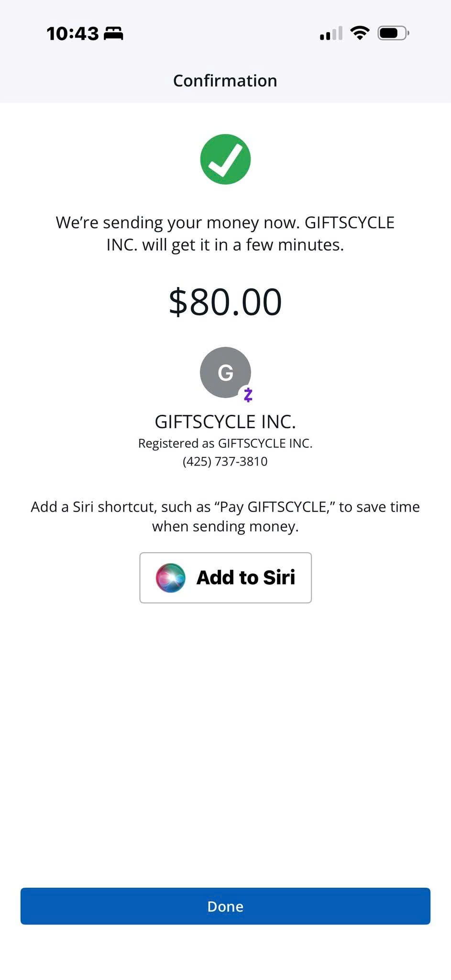The height and width of the screenshot is (980, 451).
Task: Tap the purple Zelle badge icon
Action: pyautogui.click(x=248, y=395)
